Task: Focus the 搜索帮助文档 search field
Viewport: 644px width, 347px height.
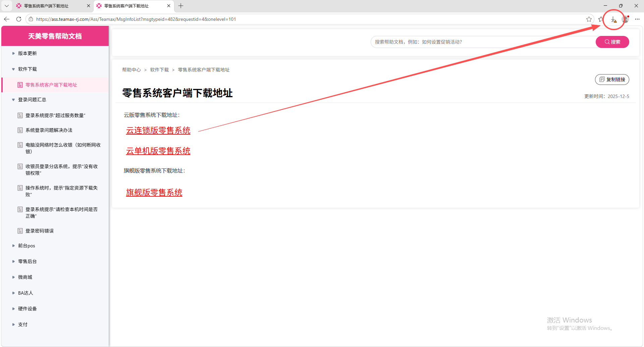Action: pos(483,42)
